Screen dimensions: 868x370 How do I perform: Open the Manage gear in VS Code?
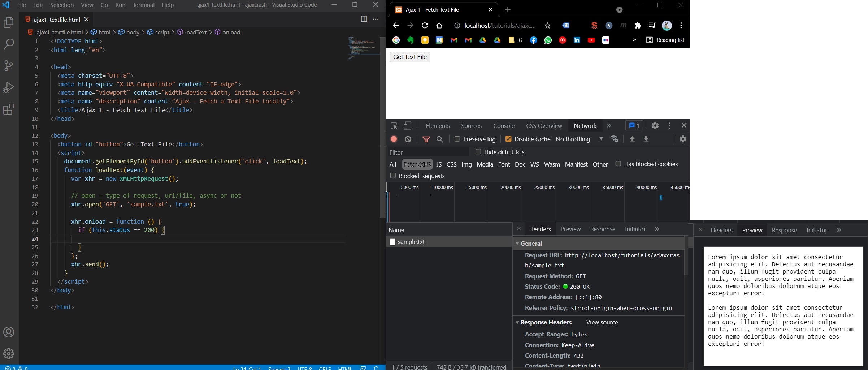point(9,353)
